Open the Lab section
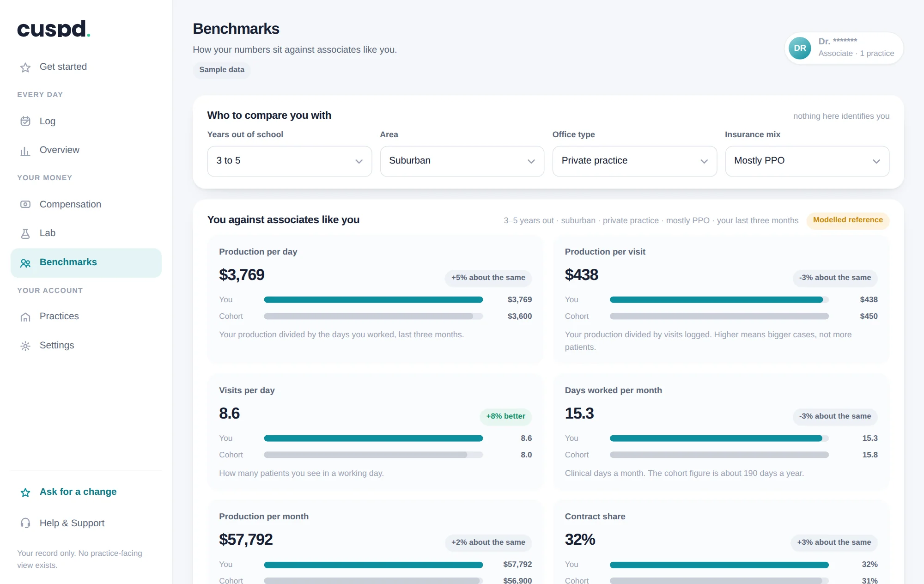 86,233
